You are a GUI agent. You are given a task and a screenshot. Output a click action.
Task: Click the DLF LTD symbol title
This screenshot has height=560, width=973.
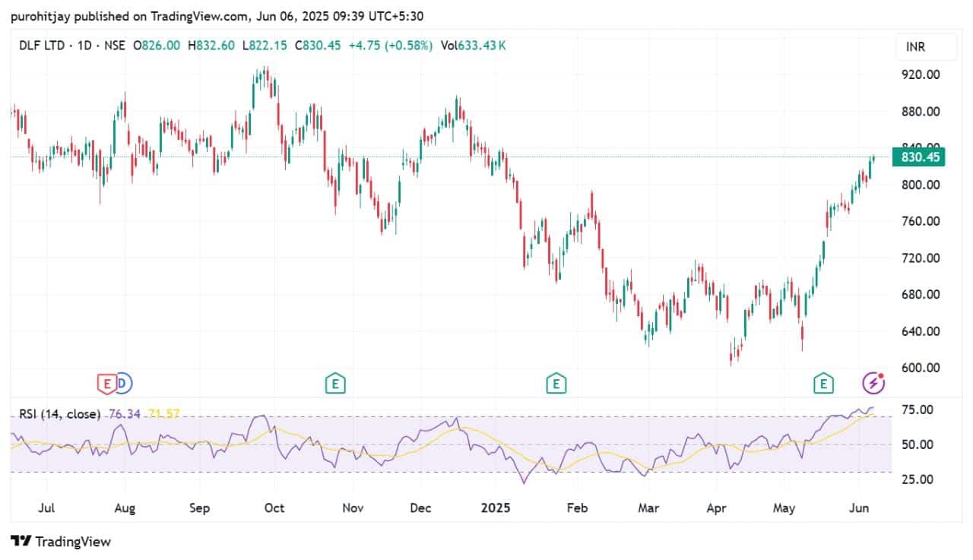(x=43, y=46)
